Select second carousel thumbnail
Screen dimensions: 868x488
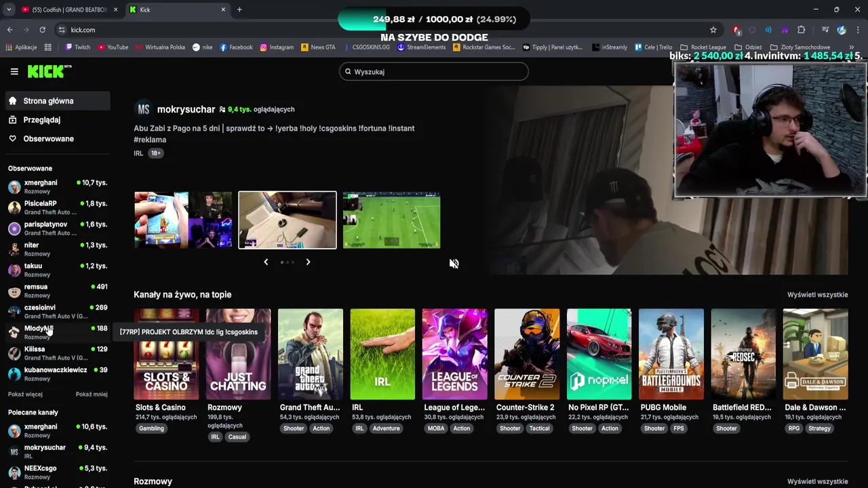288,220
